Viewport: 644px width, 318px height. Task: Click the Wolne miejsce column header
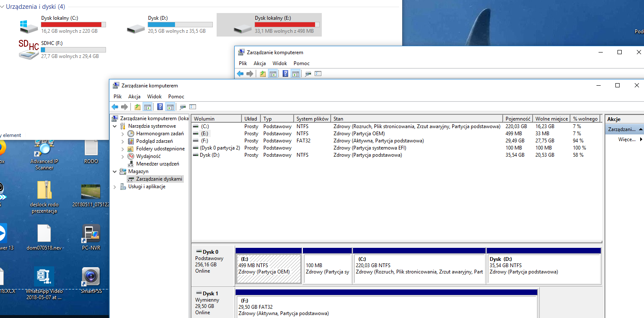[551, 119]
